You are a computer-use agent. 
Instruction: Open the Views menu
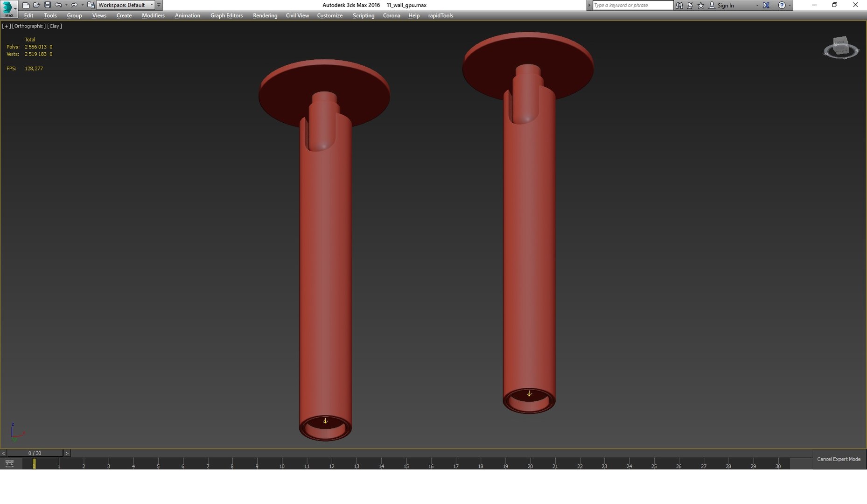point(99,15)
